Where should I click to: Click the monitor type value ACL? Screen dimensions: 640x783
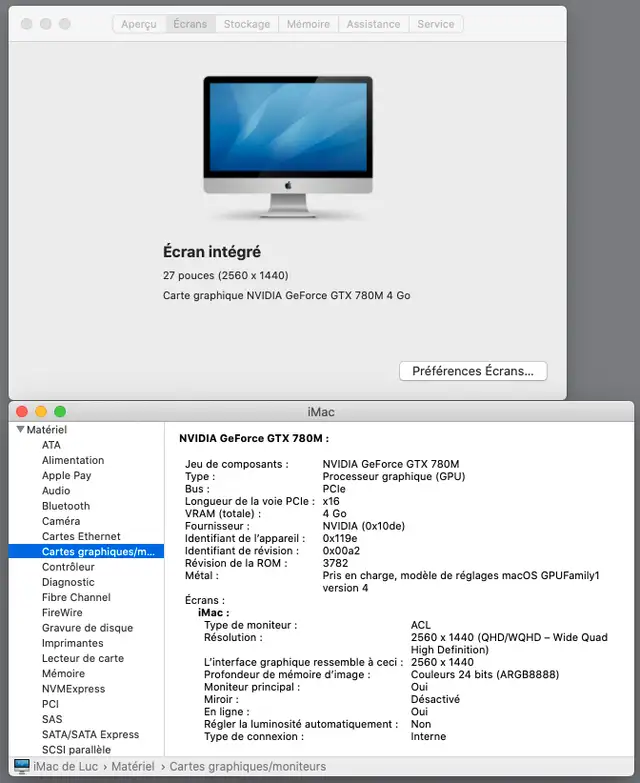point(420,625)
